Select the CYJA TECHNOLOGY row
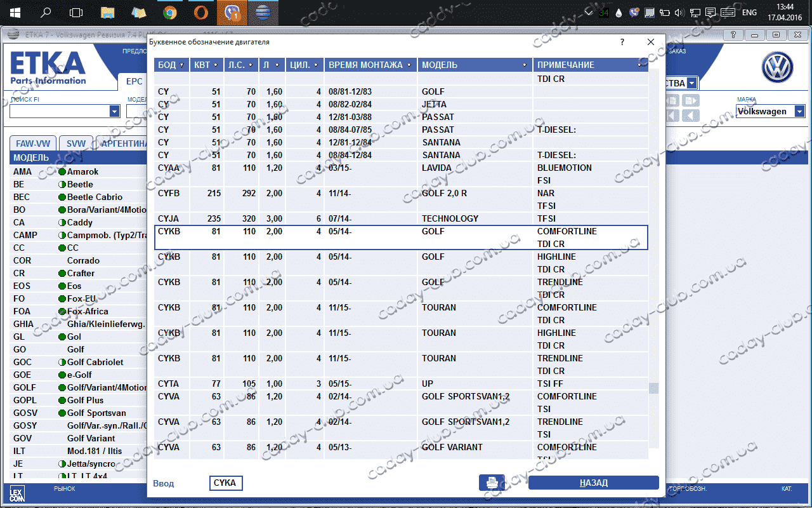Viewport: 812px width, 508px height. coord(401,218)
